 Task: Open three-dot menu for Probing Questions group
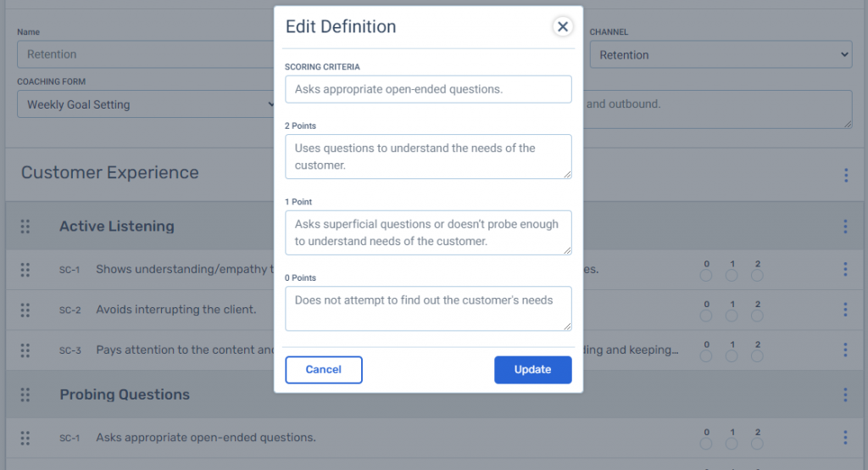point(845,394)
